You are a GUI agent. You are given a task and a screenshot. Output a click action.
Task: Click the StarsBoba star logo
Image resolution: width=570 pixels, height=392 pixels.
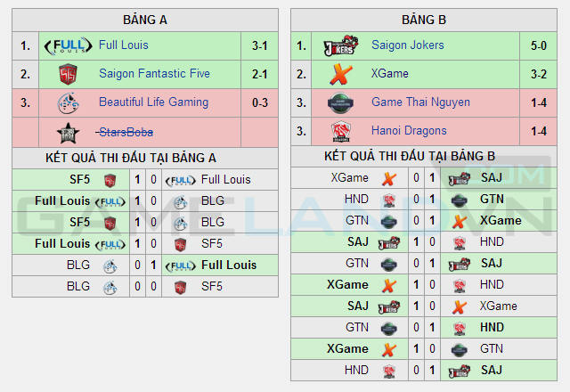click(68, 133)
